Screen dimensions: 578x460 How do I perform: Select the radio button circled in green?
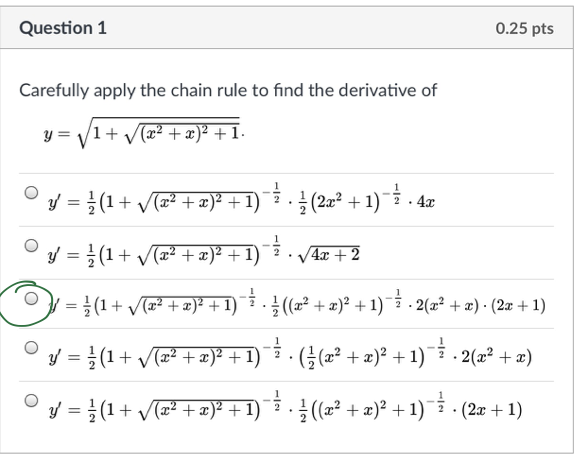tap(31, 298)
